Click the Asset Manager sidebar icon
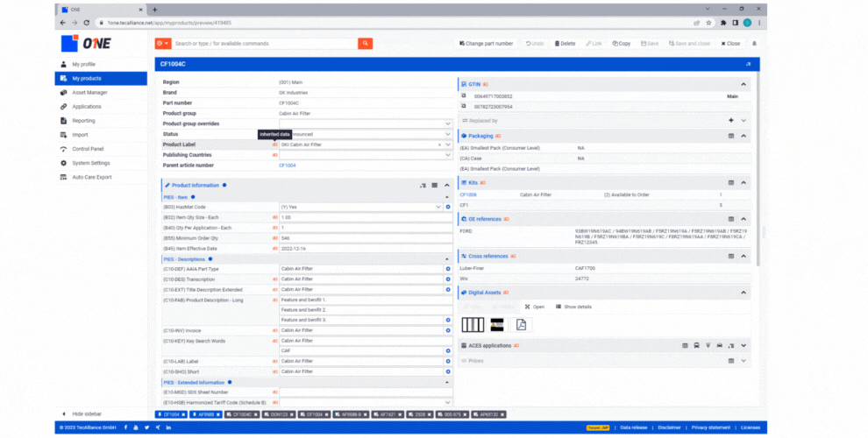 coord(64,92)
